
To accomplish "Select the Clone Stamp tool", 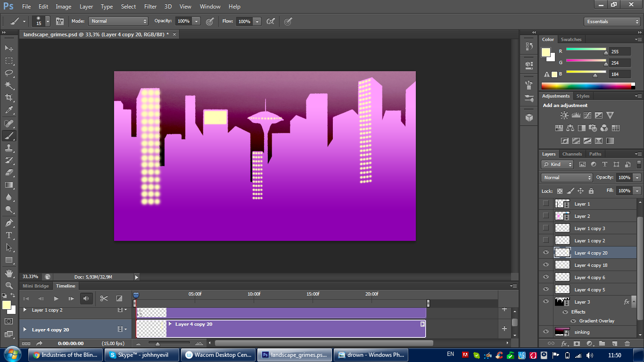I will 9,148.
